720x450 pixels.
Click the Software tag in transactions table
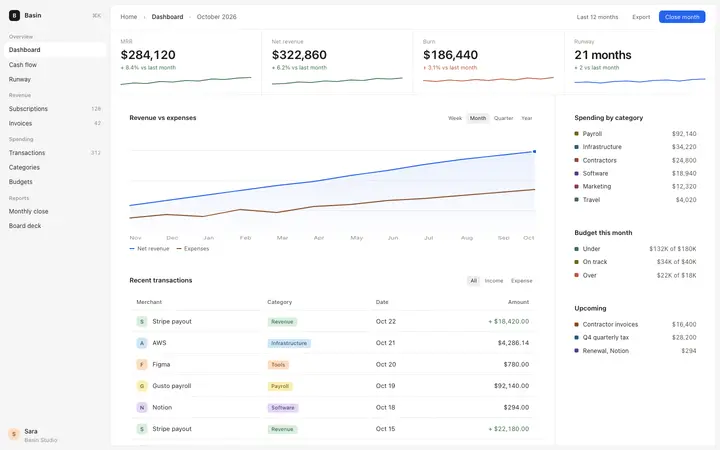pos(283,408)
